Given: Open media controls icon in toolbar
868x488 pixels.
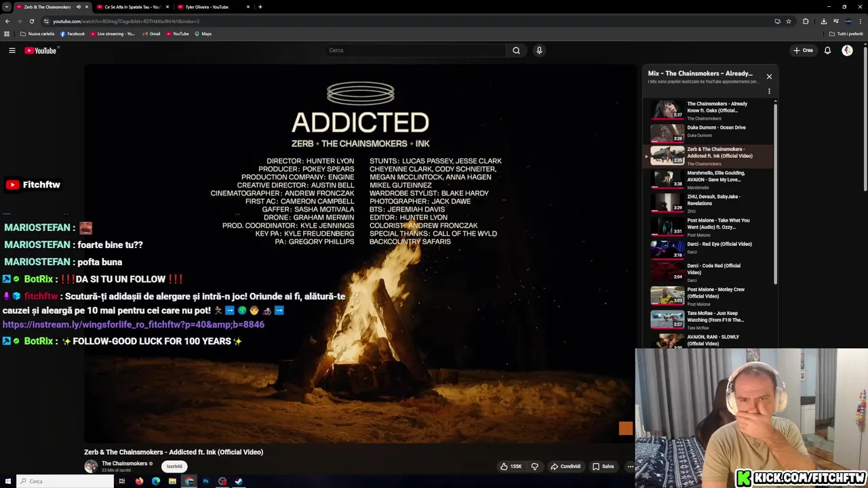Looking at the screenshot, I should tap(835, 21).
